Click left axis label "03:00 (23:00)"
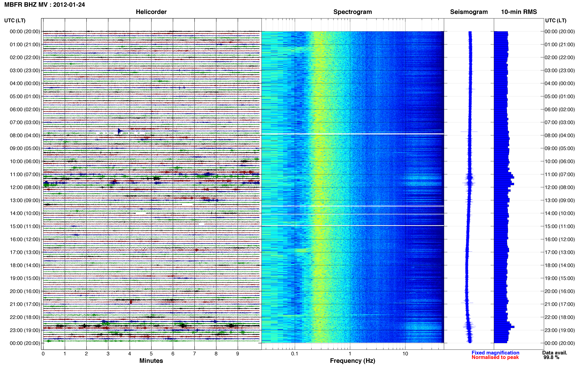 pyautogui.click(x=25, y=71)
